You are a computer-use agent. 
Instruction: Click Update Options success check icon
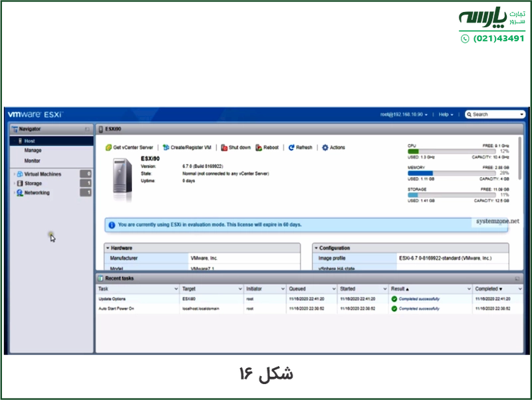[x=394, y=299]
